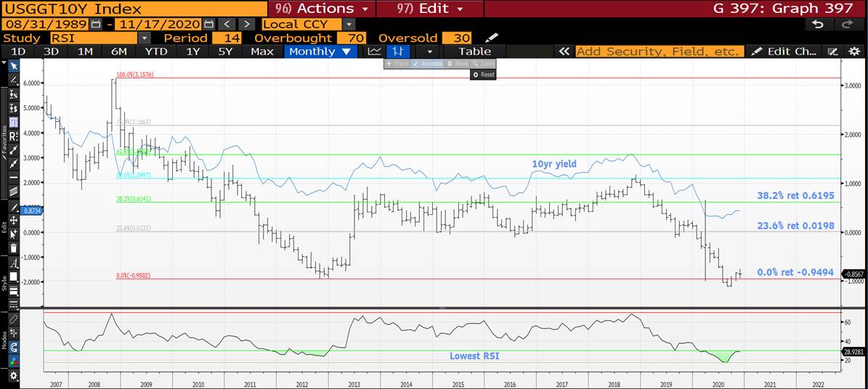868x389 pixels.
Task: Click the Reset button
Action: [x=483, y=75]
